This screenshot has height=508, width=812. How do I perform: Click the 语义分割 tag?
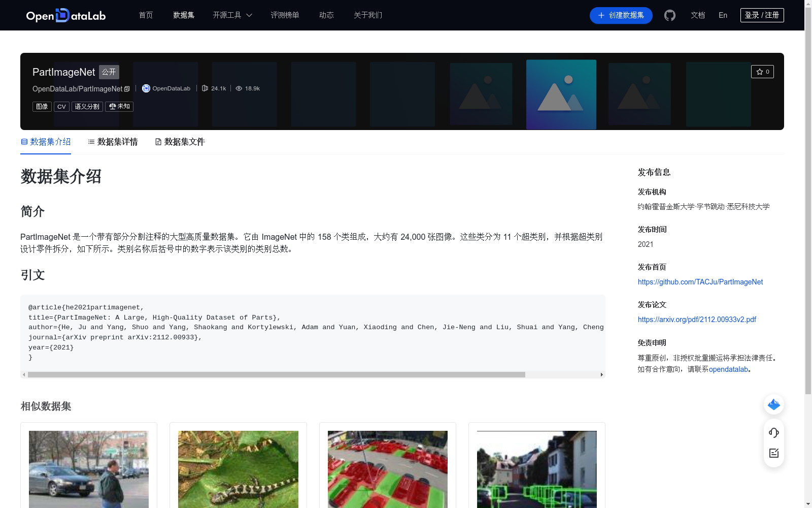[87, 107]
